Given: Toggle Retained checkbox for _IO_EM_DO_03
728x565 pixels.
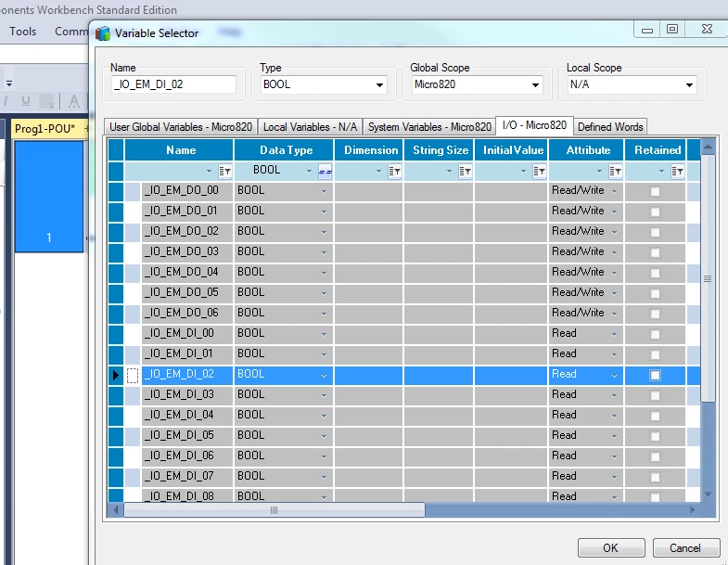Looking at the screenshot, I should tap(655, 252).
